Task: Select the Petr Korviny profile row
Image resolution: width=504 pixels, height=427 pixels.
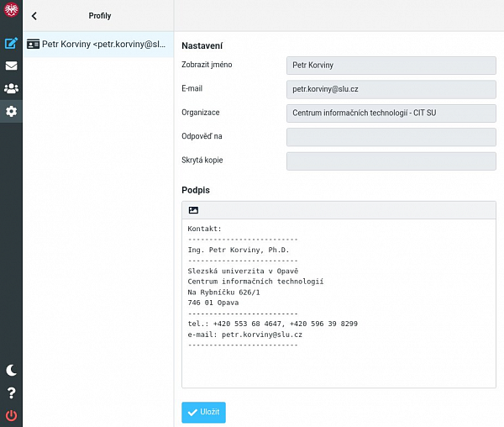Action: pos(98,45)
